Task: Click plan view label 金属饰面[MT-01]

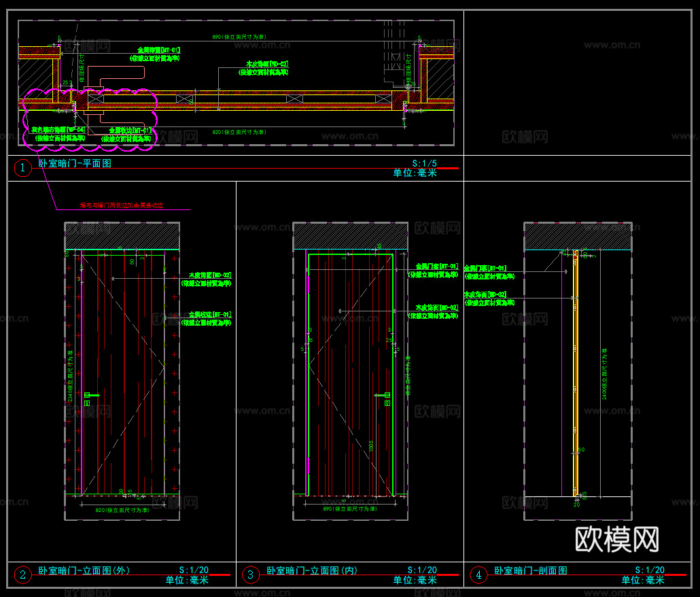Action: tap(158, 50)
